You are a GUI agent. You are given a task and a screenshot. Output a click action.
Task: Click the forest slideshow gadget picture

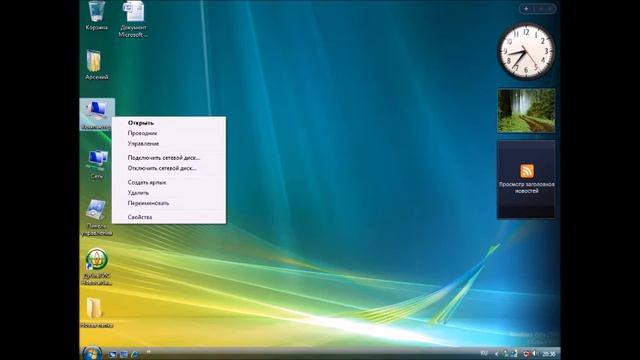pos(526,111)
